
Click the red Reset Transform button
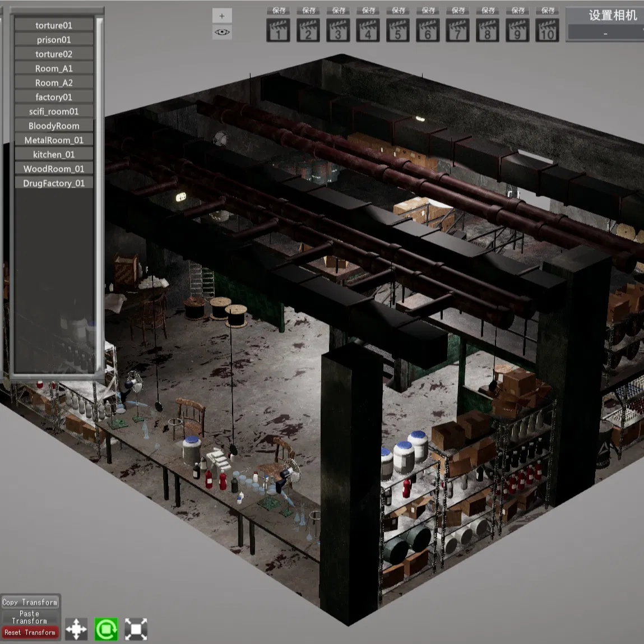point(30,632)
